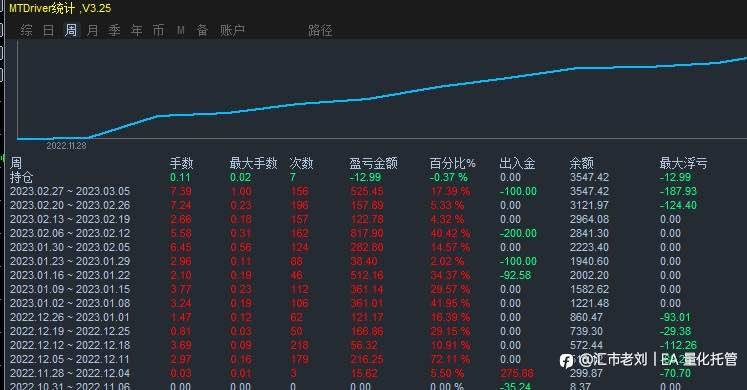This screenshot has width=747, height=390.
Task: Click the 1940.60 balance cell
Action: point(589,261)
